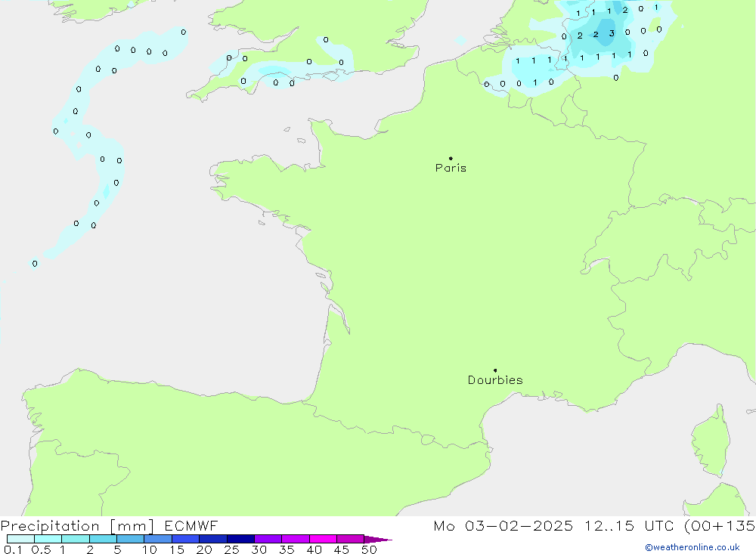Screen dimensions: 756x554
Task: Click the legend scale label '20'
Action: click(x=204, y=549)
